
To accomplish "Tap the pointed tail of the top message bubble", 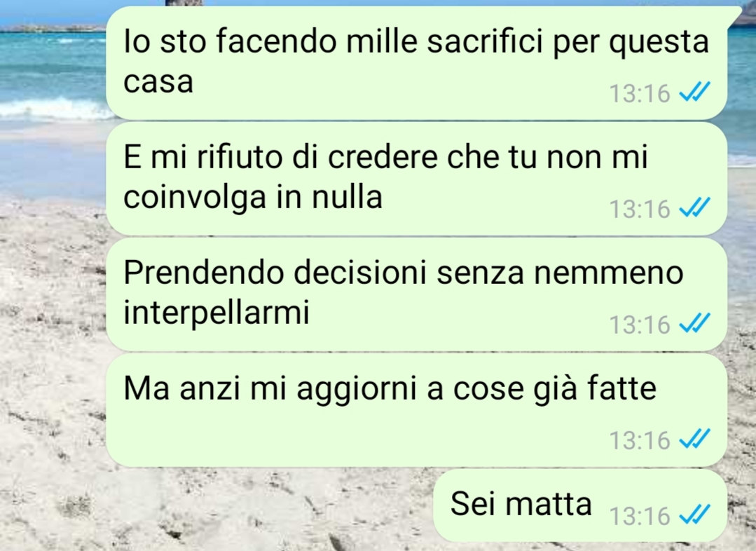I will tap(734, 15).
